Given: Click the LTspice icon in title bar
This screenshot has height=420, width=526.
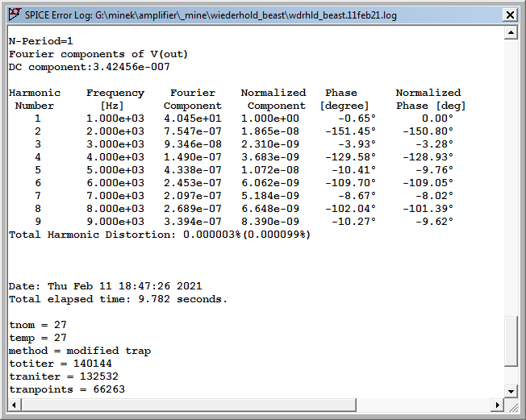Looking at the screenshot, I should tap(15, 15).
